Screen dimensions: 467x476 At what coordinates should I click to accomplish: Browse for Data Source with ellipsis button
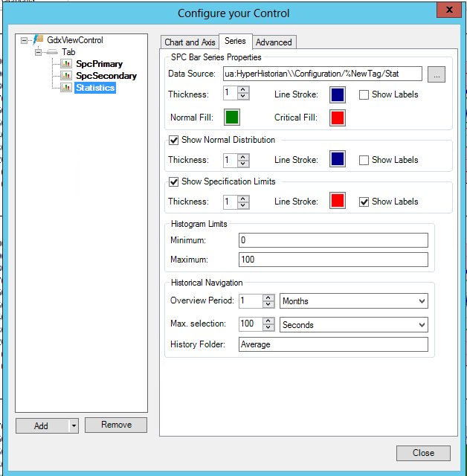[x=437, y=74]
